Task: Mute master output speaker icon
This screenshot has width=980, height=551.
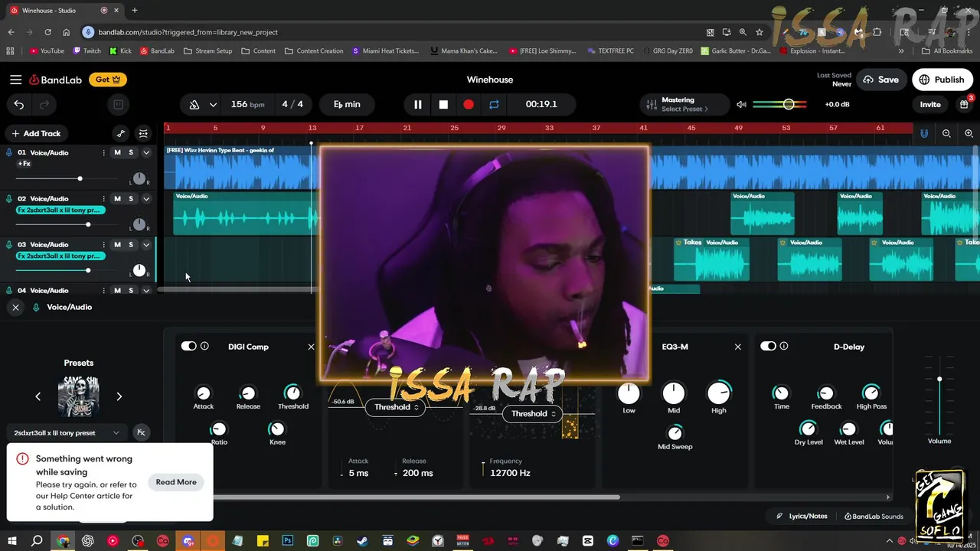Action: [741, 105]
